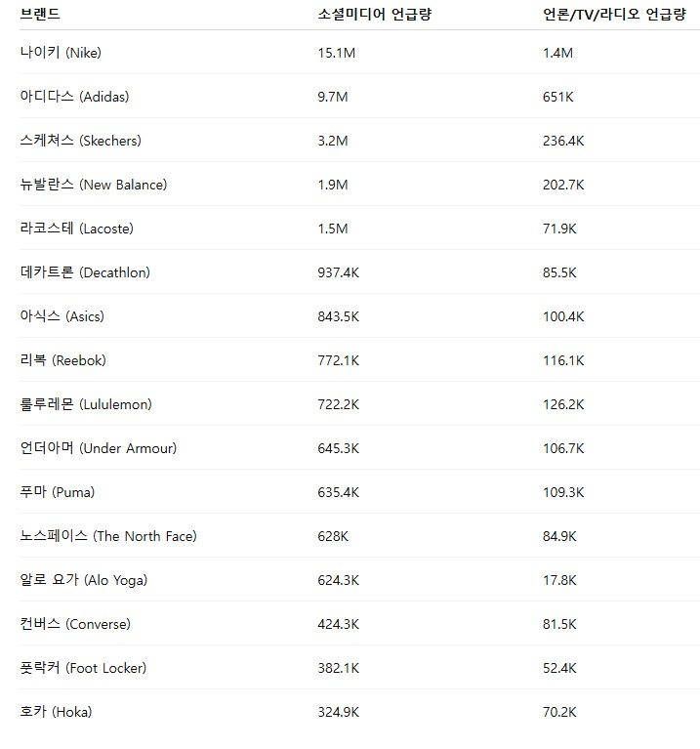Select the 뉴발란스 (New Balance) row label
700x749 pixels.
pyautogui.click(x=94, y=184)
